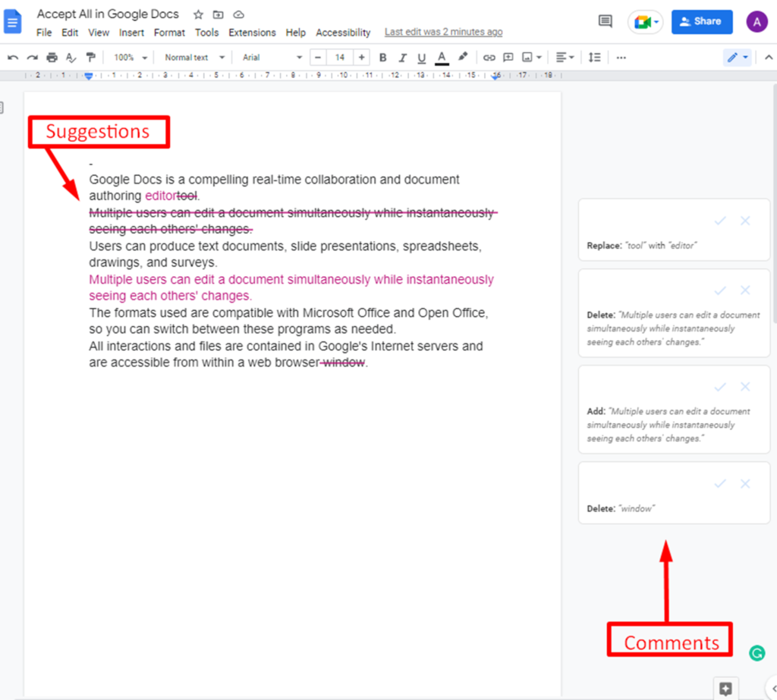The height and width of the screenshot is (700, 777).
Task: Toggle bold formatting
Action: click(x=382, y=58)
